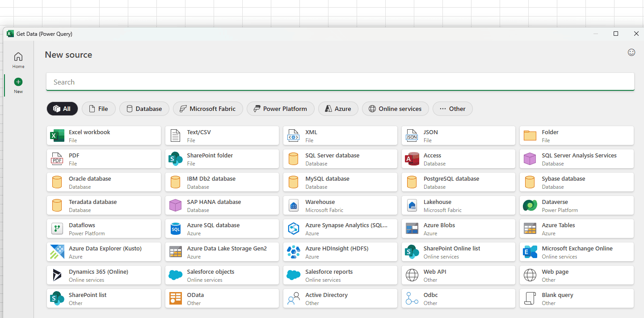644x318 pixels.
Task: Choose the SQL Server database source
Action: click(340, 159)
